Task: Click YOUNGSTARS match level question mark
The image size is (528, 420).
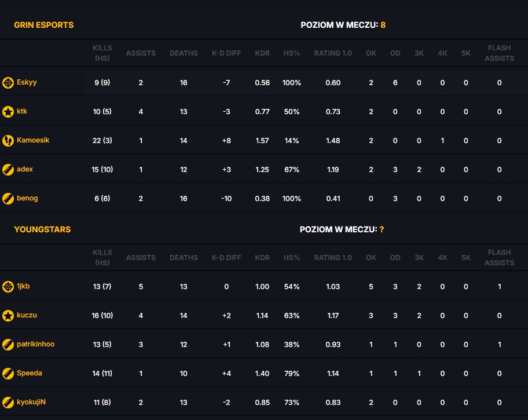Action: [382, 229]
